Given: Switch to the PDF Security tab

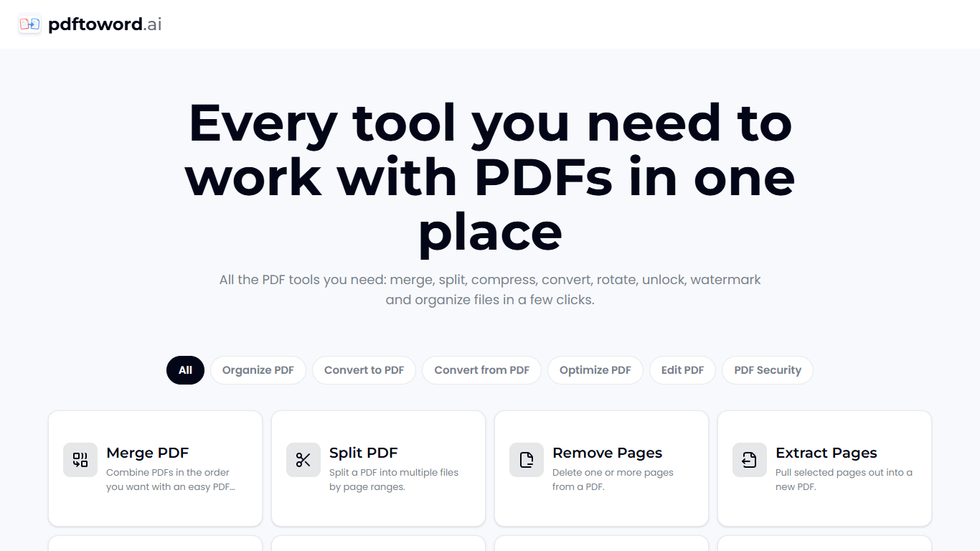Looking at the screenshot, I should (x=768, y=370).
